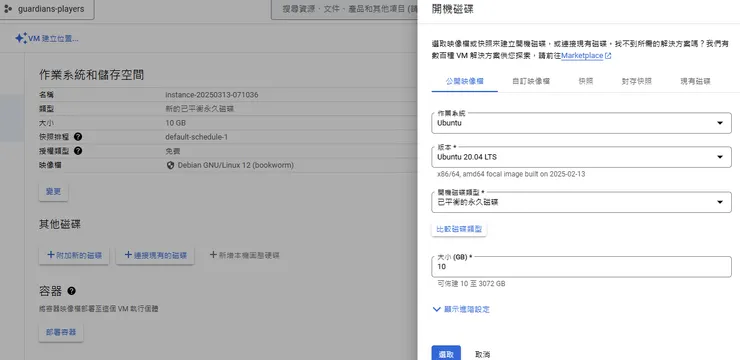Open the 版本 dropdown showing Ubuntu 20.04 LTS
740x360 pixels.
581,157
